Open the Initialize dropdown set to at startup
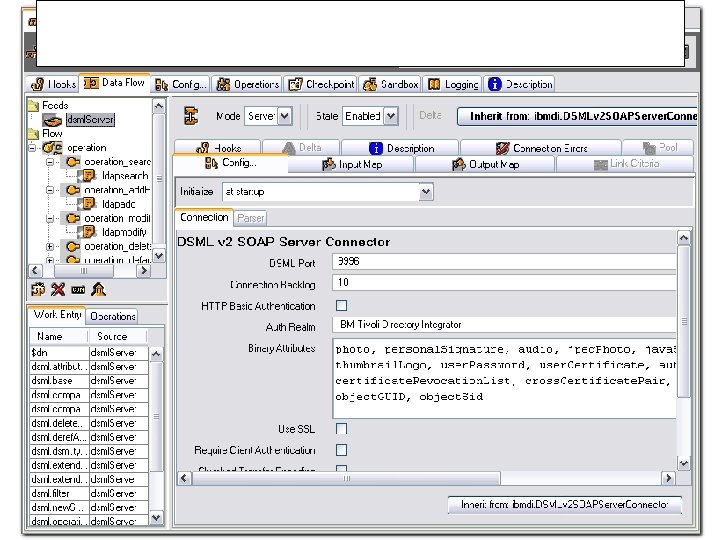 (x=328, y=192)
